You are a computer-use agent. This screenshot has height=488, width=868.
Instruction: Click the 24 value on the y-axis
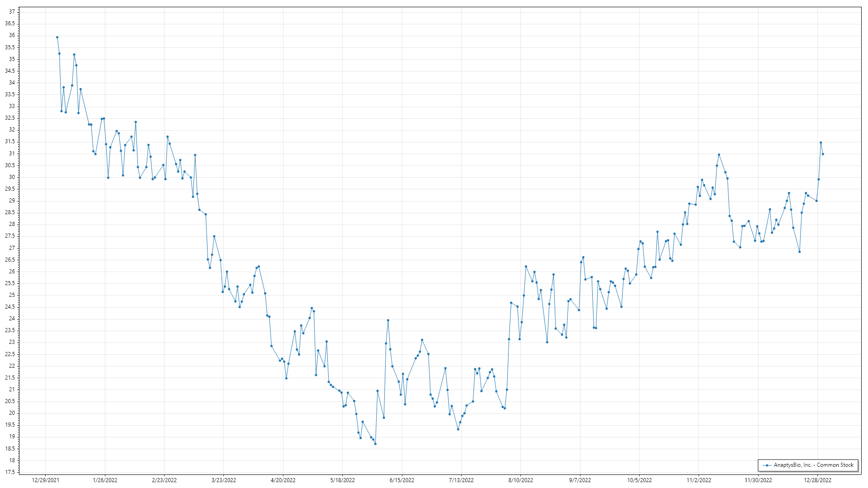click(x=12, y=319)
